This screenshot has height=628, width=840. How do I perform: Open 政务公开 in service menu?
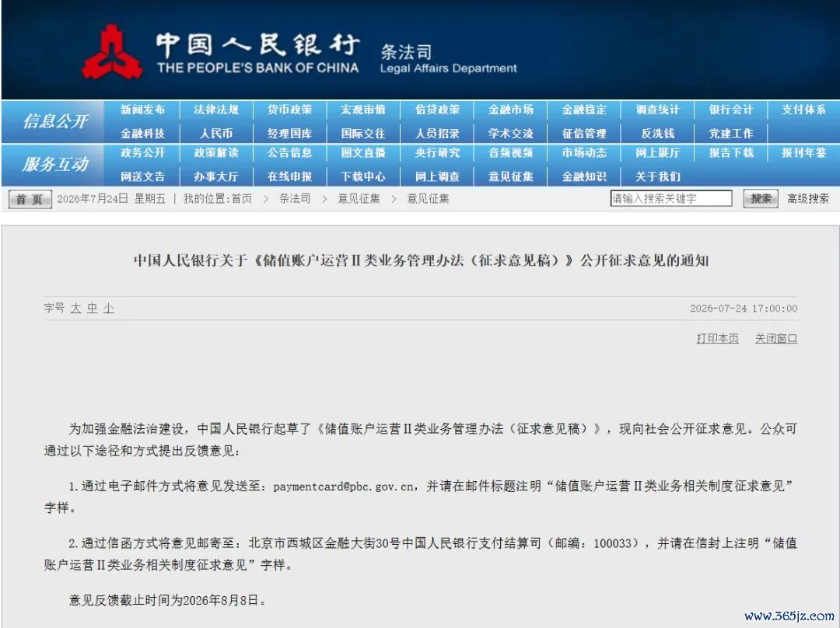[142, 153]
